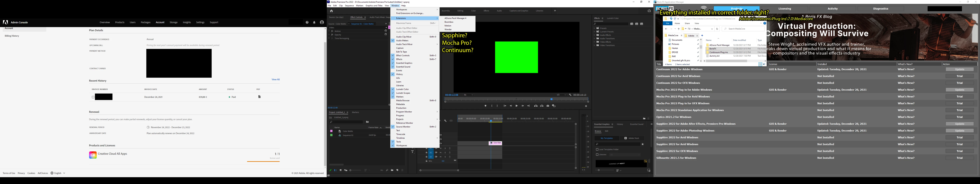The image size is (980, 184).
Task: Click the Quick Export share icon
Action: tap(649, 11)
